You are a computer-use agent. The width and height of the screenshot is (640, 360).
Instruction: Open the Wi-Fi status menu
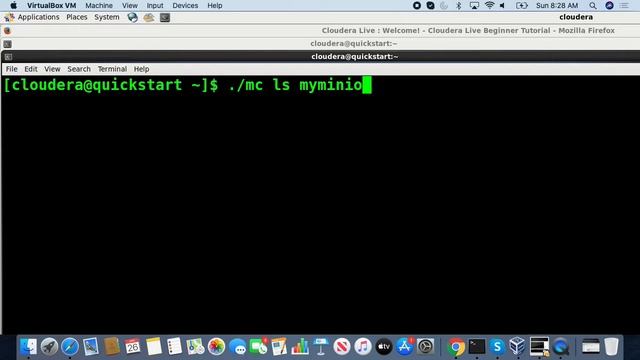(489, 5)
